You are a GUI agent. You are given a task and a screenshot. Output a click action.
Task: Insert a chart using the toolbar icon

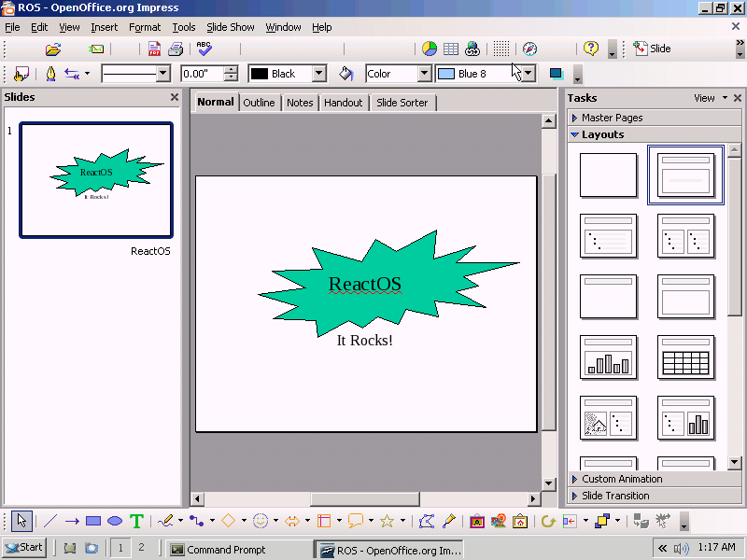tap(430, 49)
